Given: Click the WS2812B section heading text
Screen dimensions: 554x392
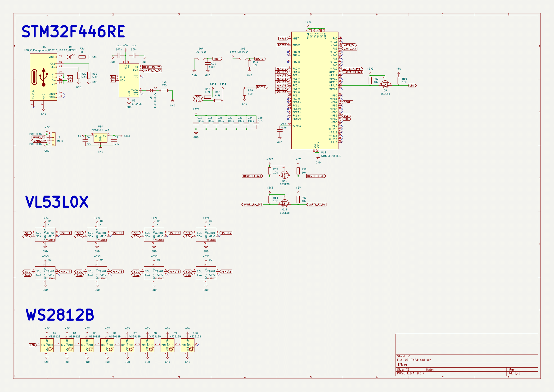Looking at the screenshot, I should (x=60, y=315).
